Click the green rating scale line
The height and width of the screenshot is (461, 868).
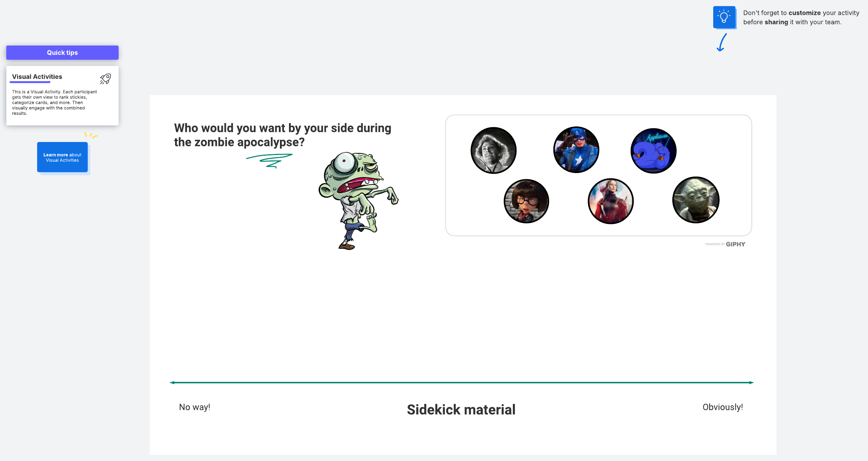(461, 383)
